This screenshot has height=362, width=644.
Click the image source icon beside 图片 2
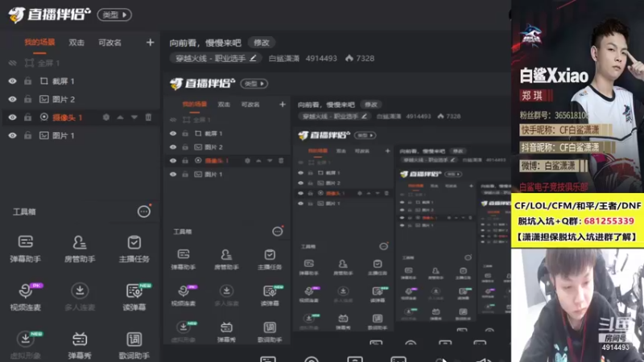44,99
